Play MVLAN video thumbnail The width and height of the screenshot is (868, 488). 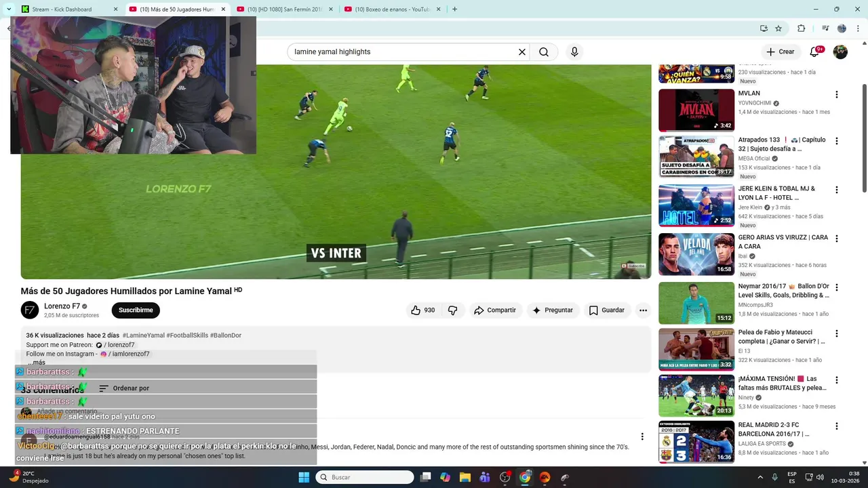tap(696, 110)
